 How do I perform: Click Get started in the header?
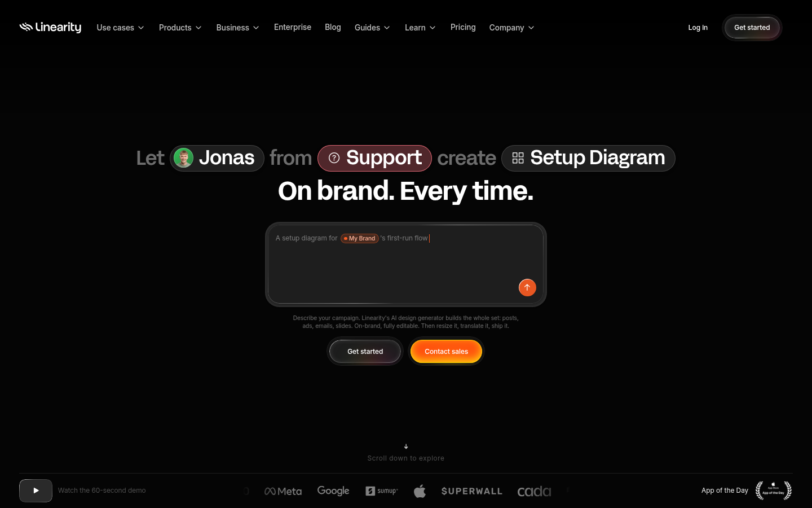click(x=752, y=28)
